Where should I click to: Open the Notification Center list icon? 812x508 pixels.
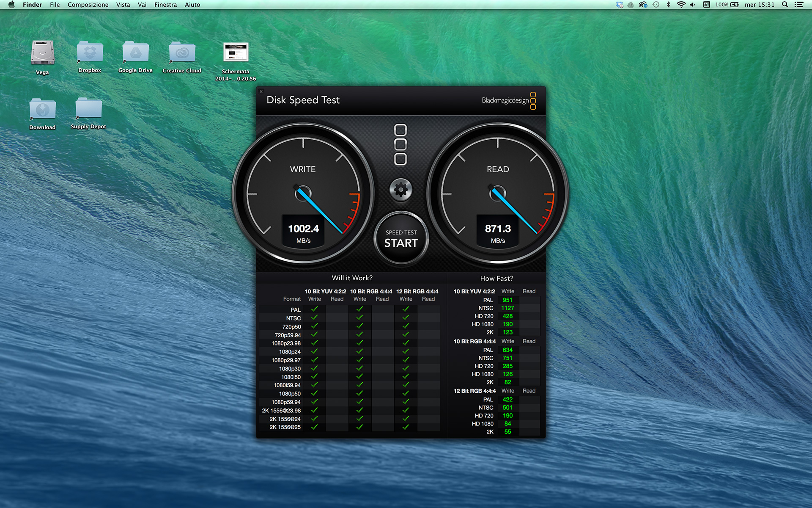(x=799, y=5)
